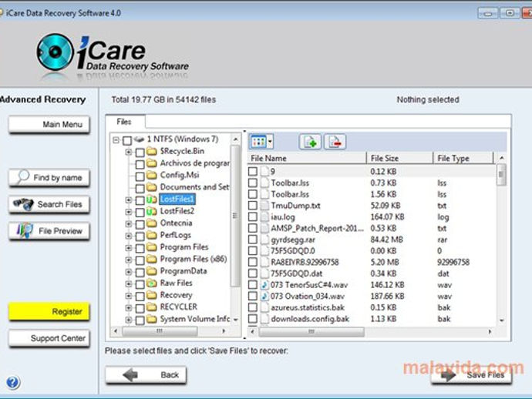Image resolution: width=532 pixels, height=399 pixels.
Task: Click the file list scroll-down arrow
Action: [x=501, y=320]
